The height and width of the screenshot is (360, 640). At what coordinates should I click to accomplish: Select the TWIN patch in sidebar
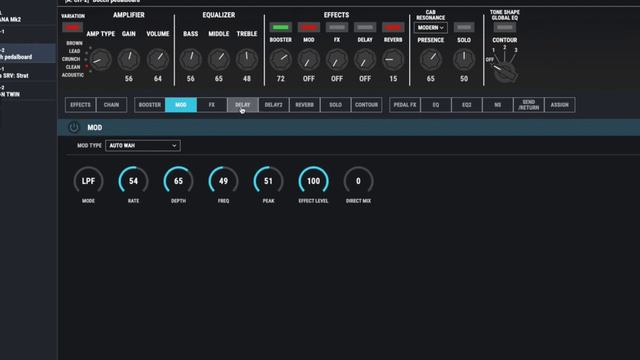(x=28, y=91)
